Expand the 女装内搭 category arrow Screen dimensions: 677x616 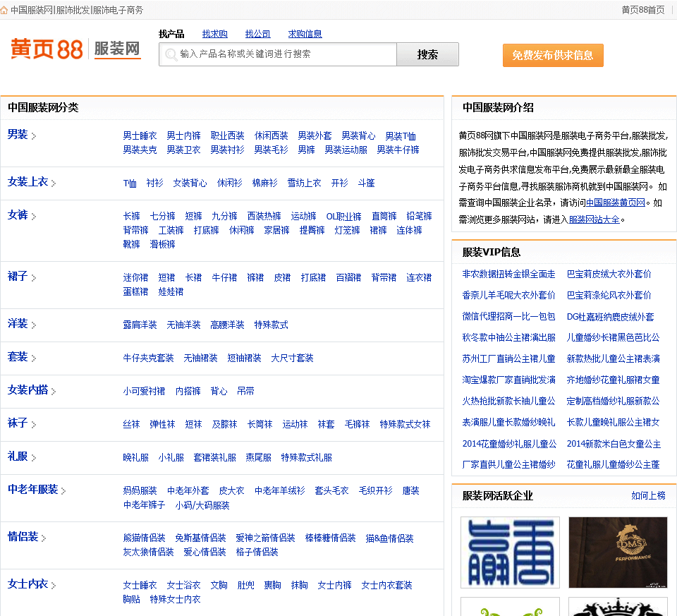tap(54, 392)
